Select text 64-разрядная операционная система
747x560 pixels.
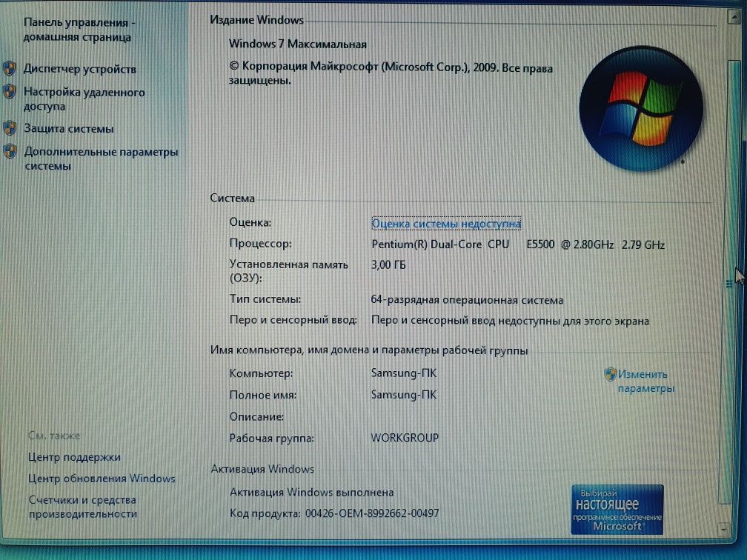[467, 300]
